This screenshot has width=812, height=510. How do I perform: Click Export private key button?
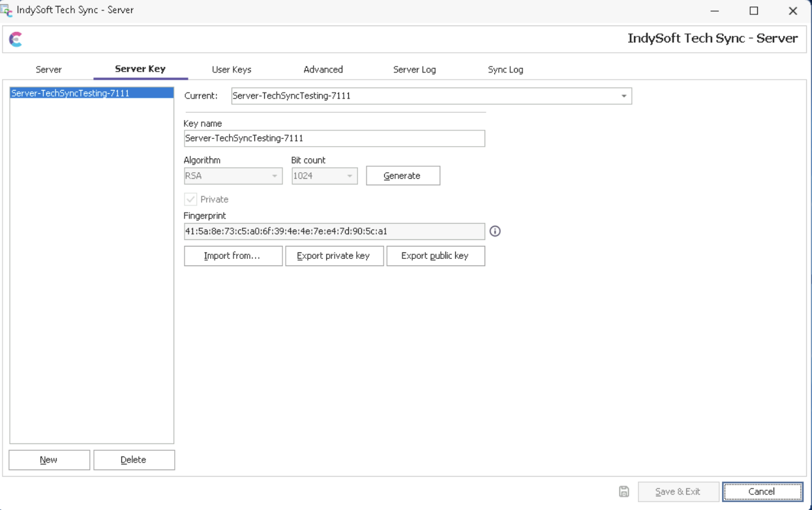pyautogui.click(x=334, y=256)
